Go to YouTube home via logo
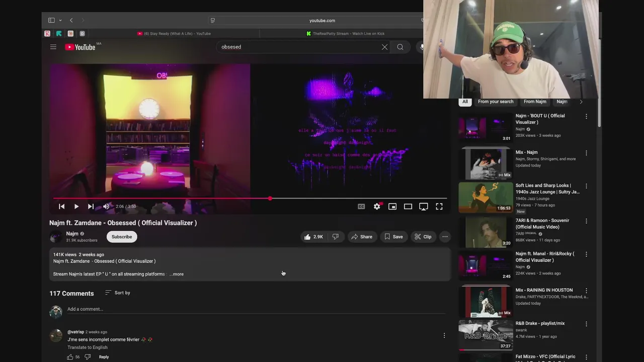 [x=80, y=47]
